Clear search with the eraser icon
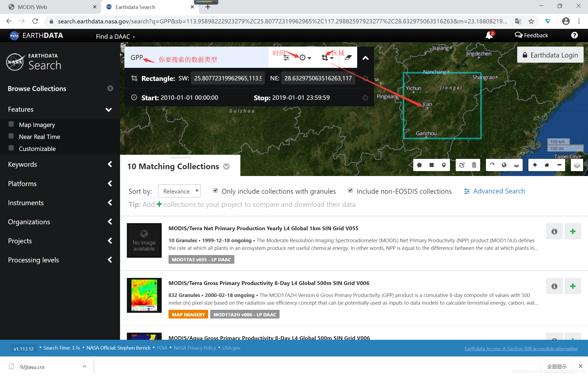This screenshot has height=376, width=588. click(x=348, y=58)
